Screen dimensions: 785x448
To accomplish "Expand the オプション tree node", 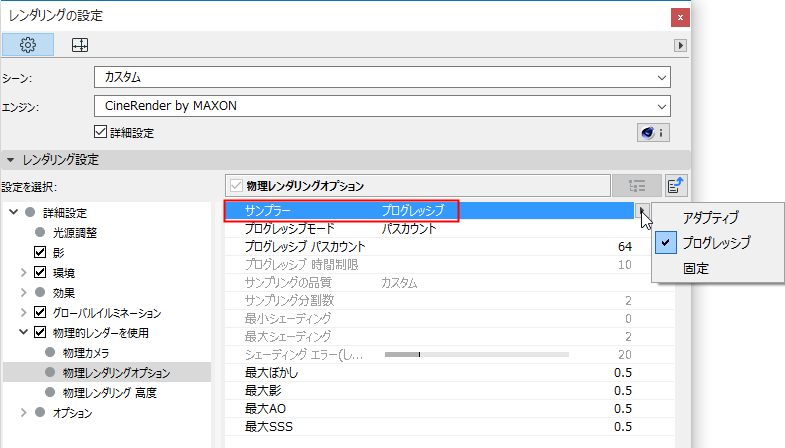I will tap(23, 412).
